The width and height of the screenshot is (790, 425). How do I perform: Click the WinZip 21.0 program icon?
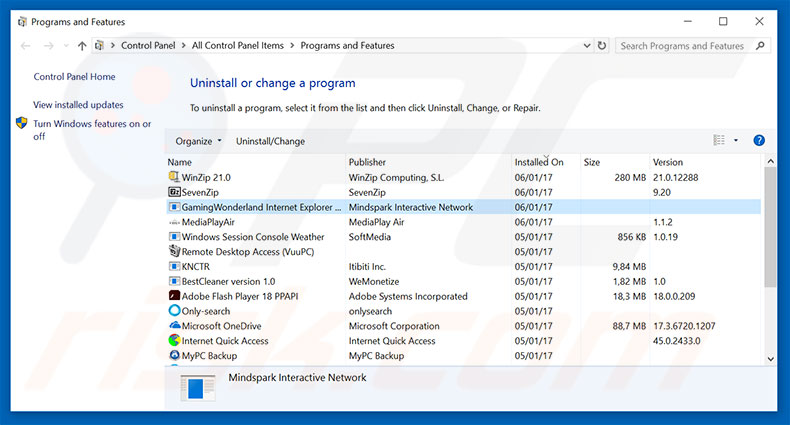click(174, 177)
